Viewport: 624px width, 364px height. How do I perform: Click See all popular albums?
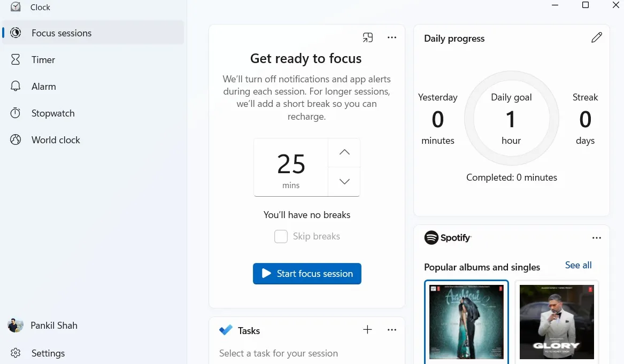(578, 265)
